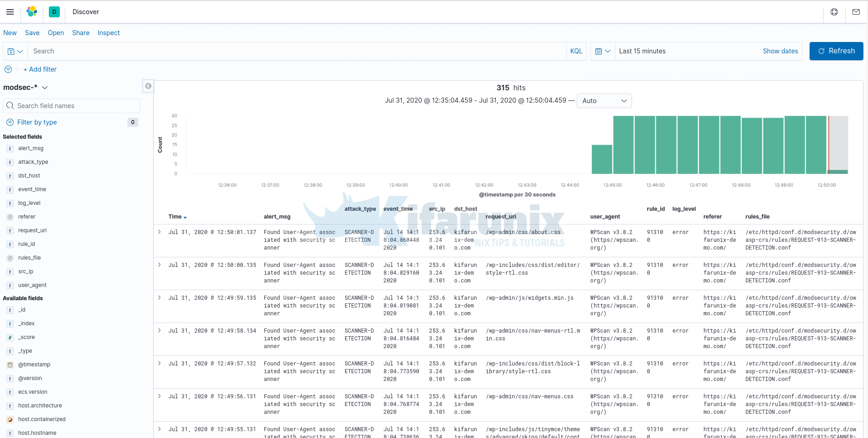Click the filter options icon beside Add filter

(8, 69)
